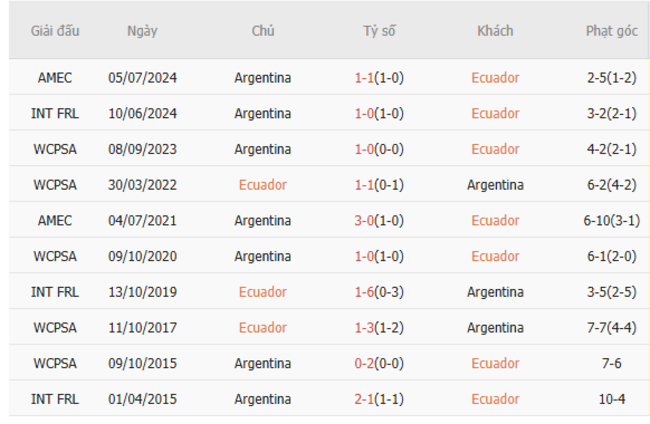Click the date 09/10/2020

coord(142,257)
